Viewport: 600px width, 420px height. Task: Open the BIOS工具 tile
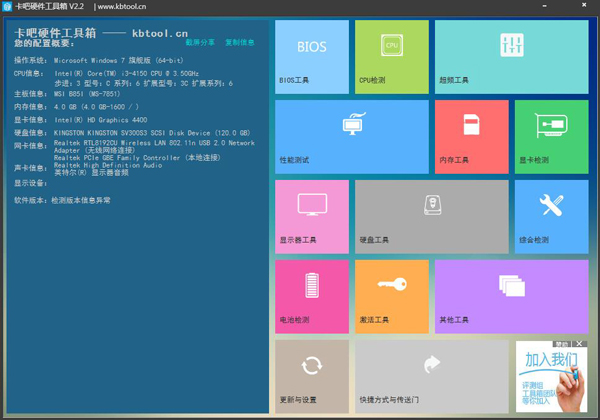pyautogui.click(x=312, y=57)
